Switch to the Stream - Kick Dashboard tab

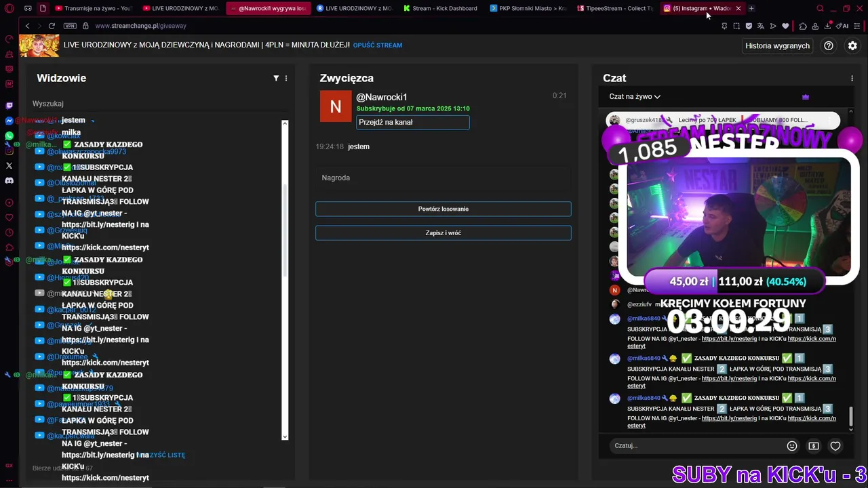click(441, 8)
